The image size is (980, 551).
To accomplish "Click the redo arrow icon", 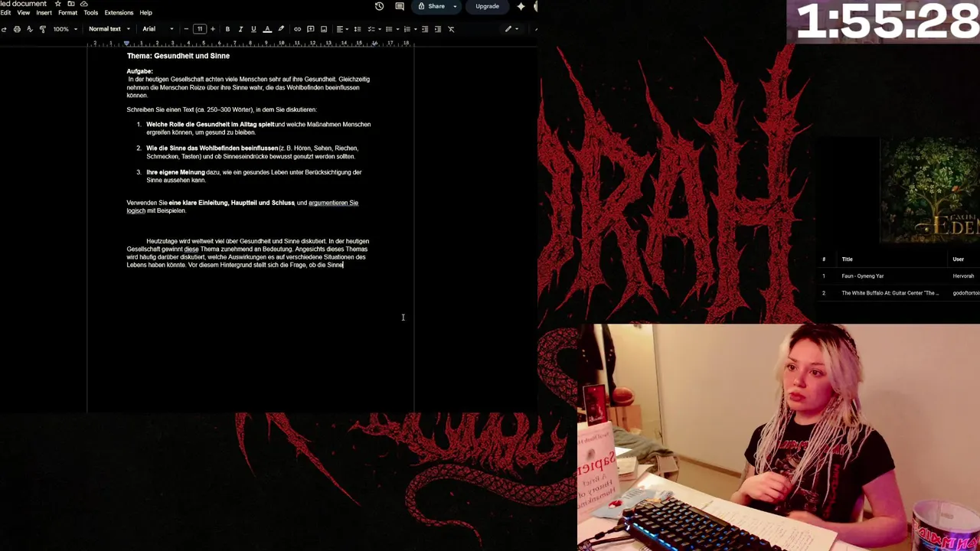I will (x=4, y=29).
